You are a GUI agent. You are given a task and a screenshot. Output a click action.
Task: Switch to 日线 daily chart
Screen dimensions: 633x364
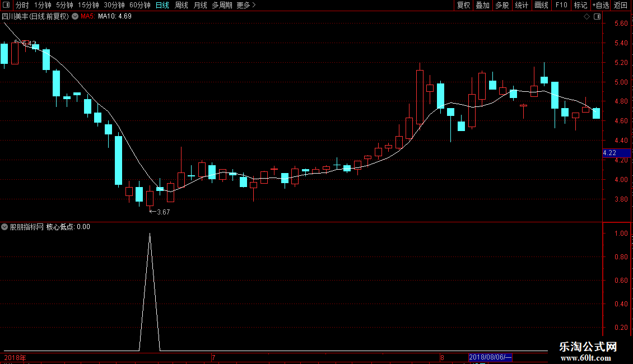pos(162,5)
